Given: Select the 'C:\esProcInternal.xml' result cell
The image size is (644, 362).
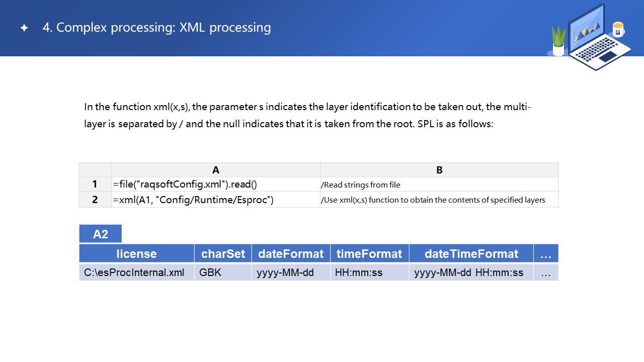Looking at the screenshot, I should [136, 273].
